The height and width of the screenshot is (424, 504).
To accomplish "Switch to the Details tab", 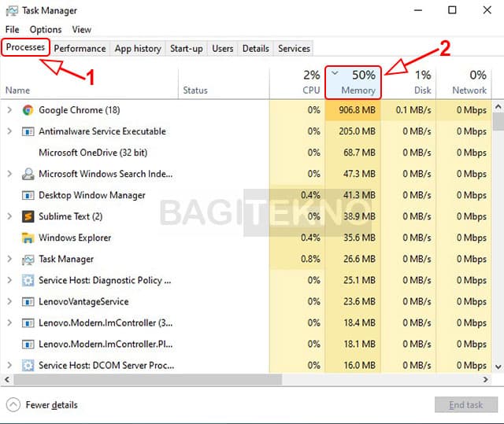I will click(255, 49).
